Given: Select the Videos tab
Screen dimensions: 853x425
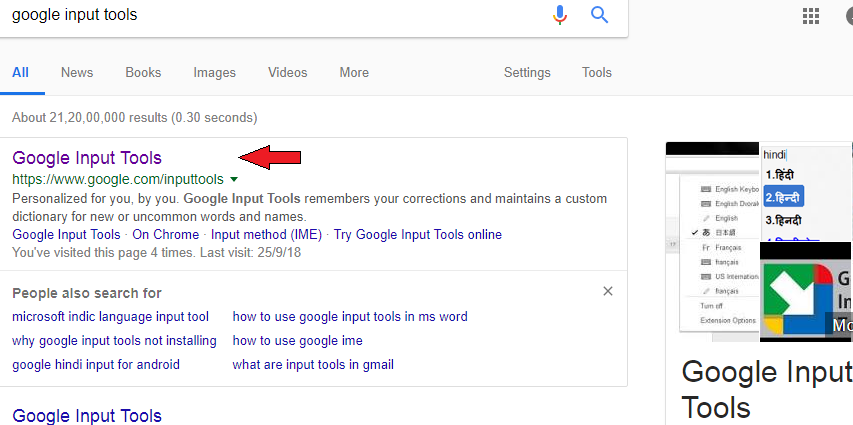Looking at the screenshot, I should 288,72.
